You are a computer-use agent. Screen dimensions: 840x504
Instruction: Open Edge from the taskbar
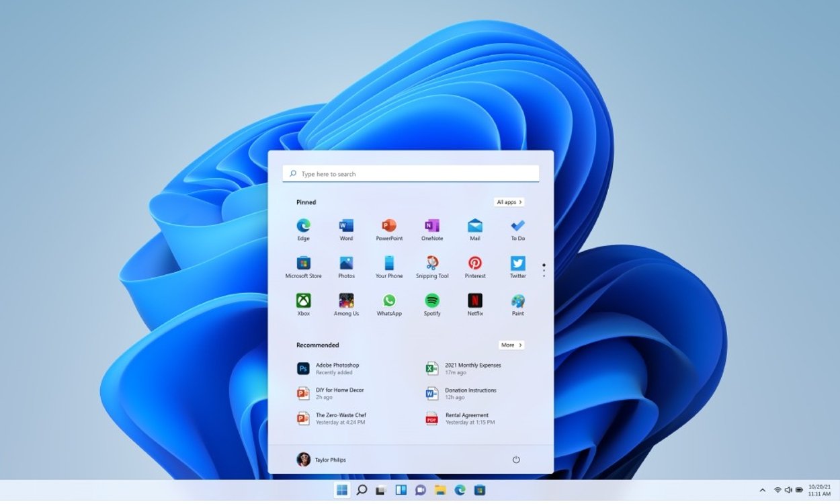(460, 490)
